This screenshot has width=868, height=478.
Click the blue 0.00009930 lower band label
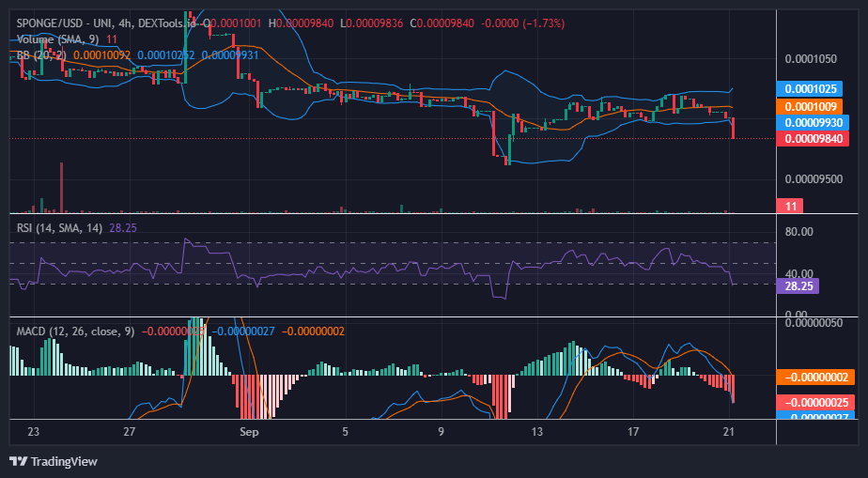tap(812, 123)
